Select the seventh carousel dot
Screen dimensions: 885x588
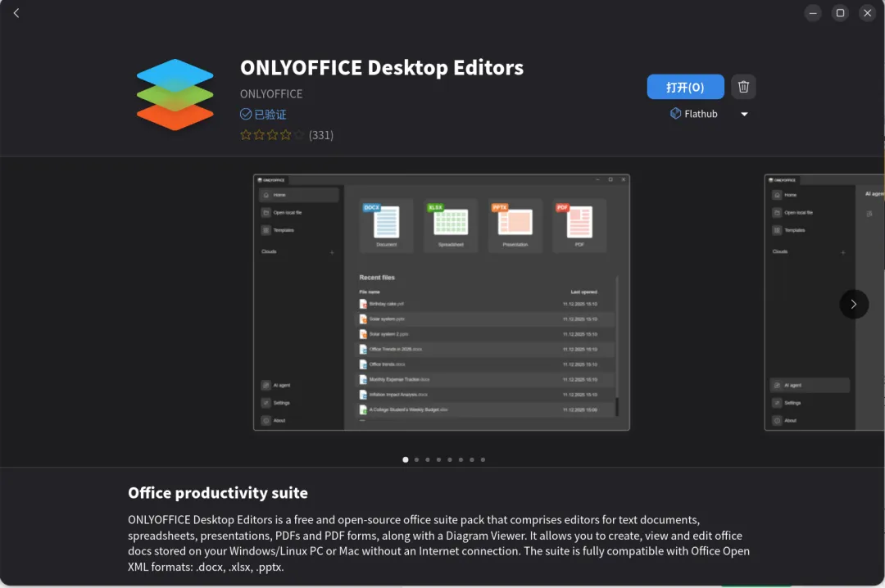(x=472, y=459)
